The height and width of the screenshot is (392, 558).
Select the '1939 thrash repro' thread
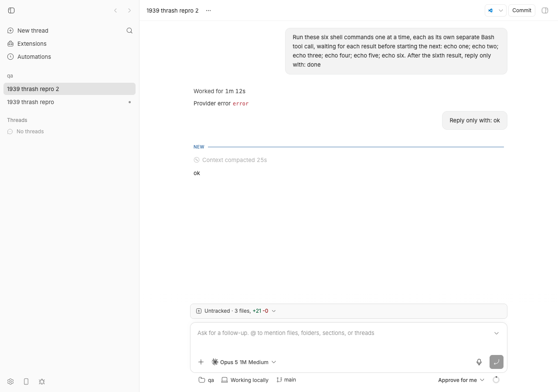pyautogui.click(x=69, y=102)
